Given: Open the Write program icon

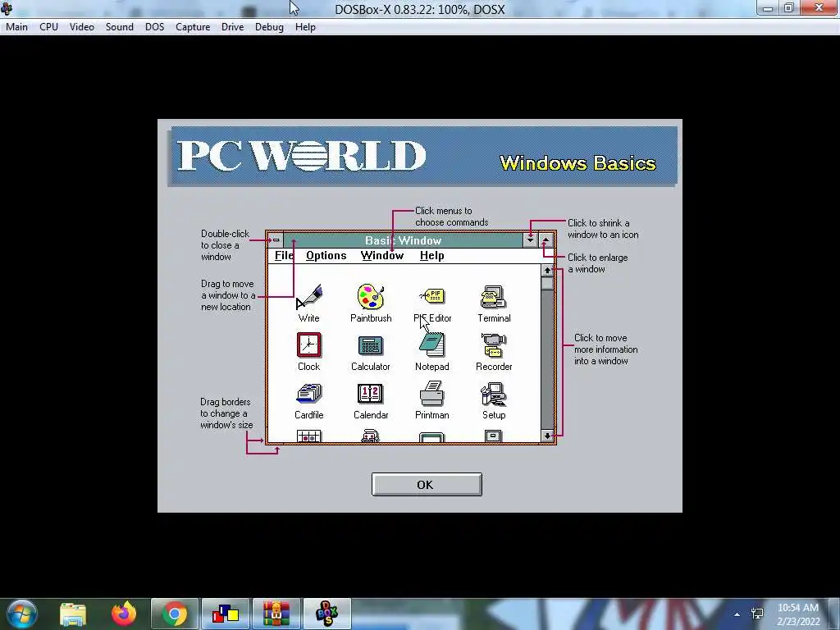Looking at the screenshot, I should tap(308, 297).
